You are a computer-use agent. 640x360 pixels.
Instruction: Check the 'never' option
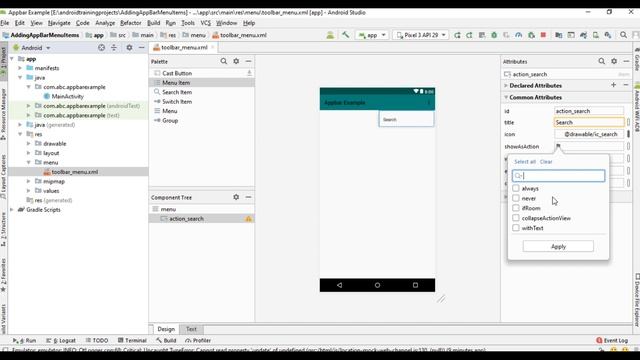click(516, 198)
